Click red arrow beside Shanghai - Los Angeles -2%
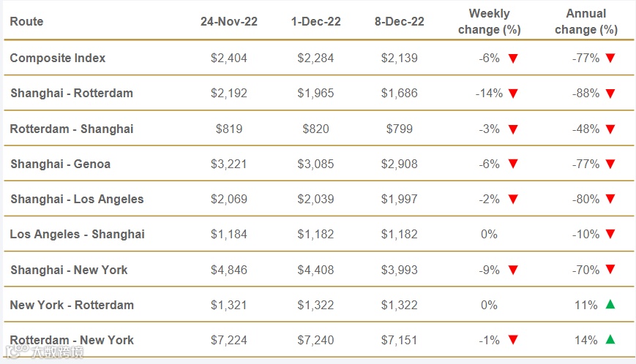636x364 pixels. 513,200
